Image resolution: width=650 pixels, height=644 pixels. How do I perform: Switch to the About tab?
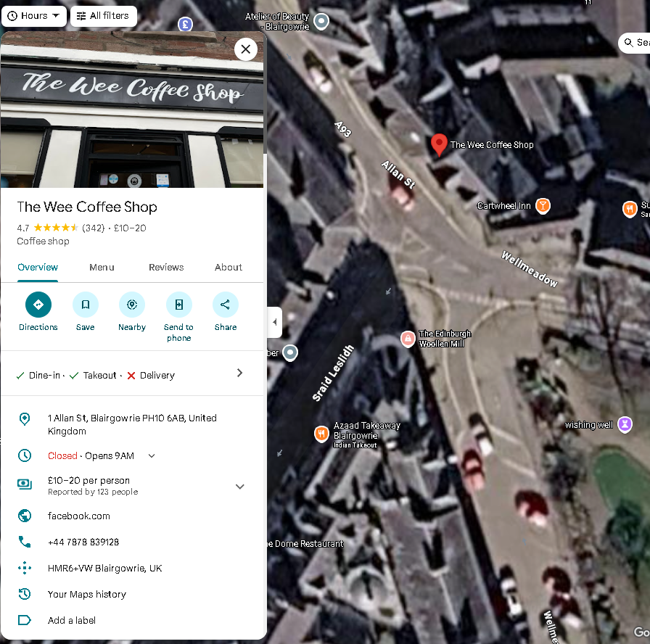pyautogui.click(x=229, y=268)
